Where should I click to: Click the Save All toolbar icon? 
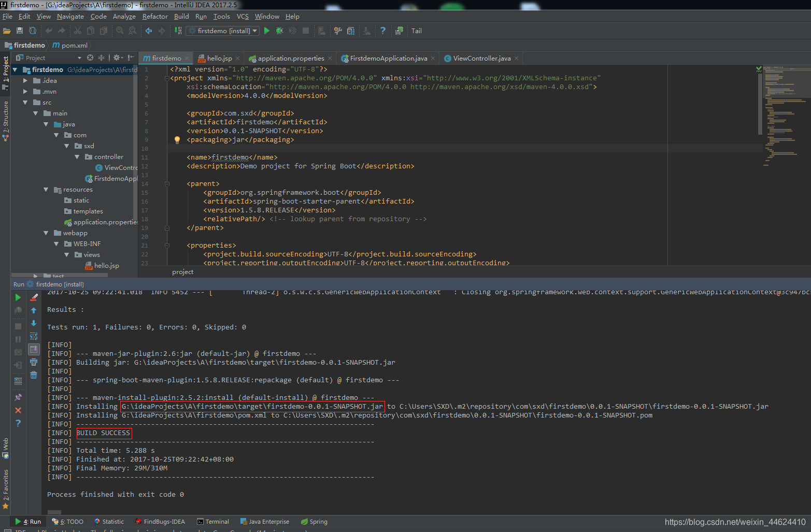pos(20,31)
